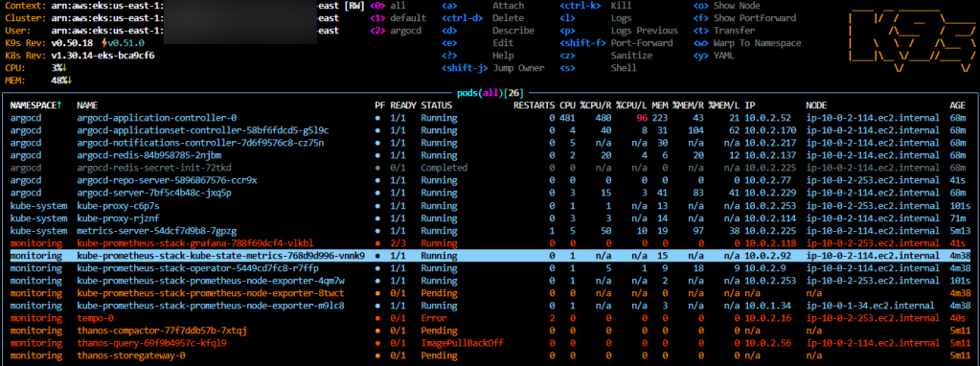Select the argocd-applicationset-controller-58bf6fdcd5-g5l9c pod
Screen dimensions: 980x366
pos(490,130)
